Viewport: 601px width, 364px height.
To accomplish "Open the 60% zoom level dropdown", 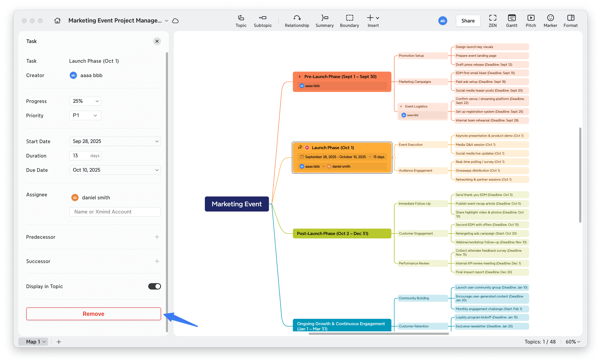I will [573, 341].
